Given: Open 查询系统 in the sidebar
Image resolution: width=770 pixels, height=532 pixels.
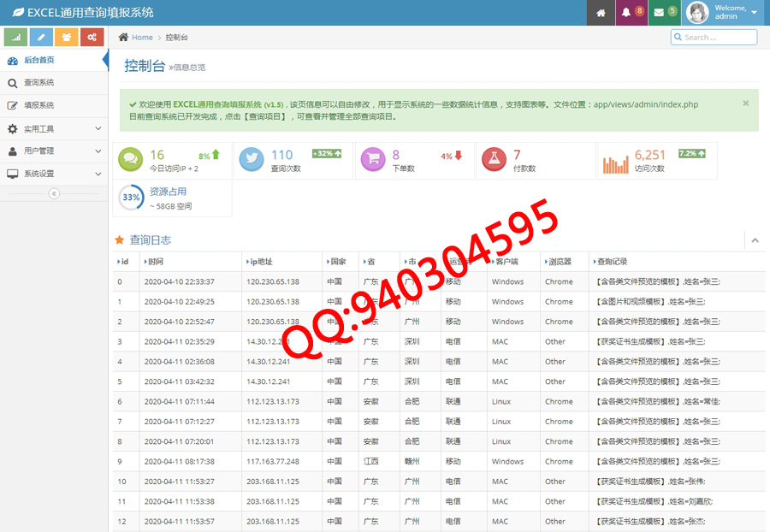Looking at the screenshot, I should point(38,83).
